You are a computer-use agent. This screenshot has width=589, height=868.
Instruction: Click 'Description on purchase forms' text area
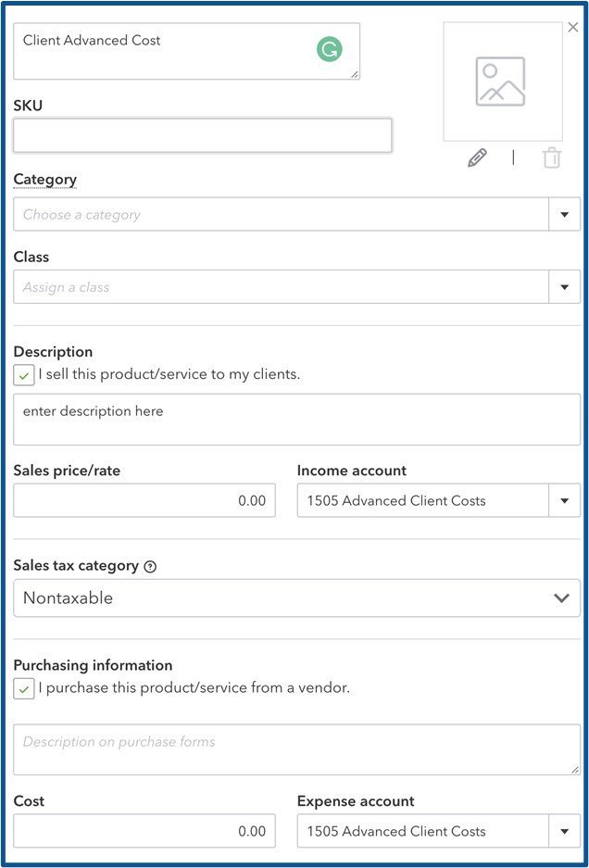[296, 749]
